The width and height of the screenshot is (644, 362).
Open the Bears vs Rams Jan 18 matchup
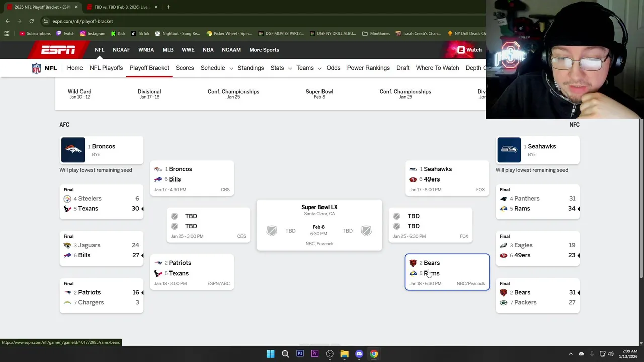click(447, 272)
